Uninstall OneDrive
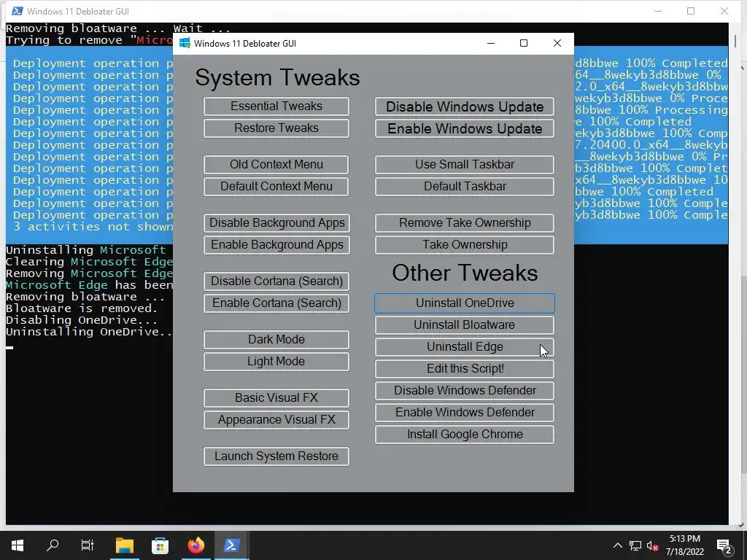 click(x=465, y=303)
